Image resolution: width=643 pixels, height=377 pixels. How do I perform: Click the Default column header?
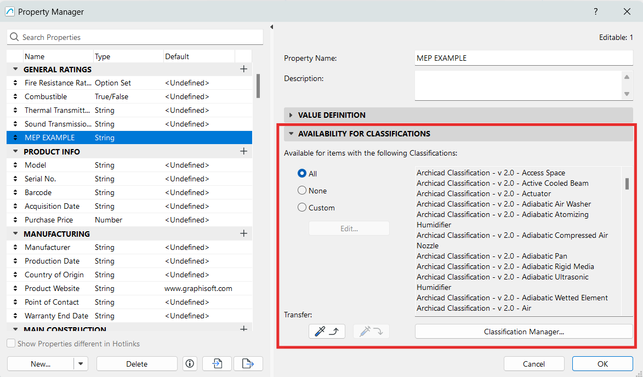(x=199, y=57)
